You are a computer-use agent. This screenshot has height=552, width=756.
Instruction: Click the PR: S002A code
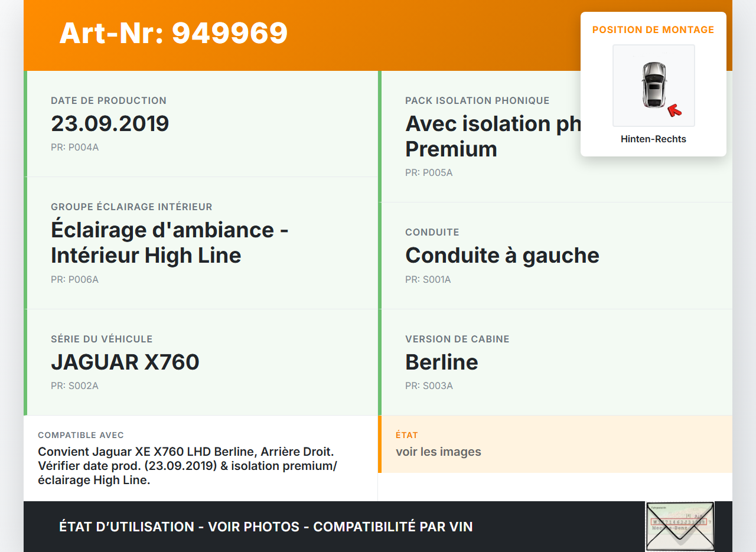coord(74,386)
